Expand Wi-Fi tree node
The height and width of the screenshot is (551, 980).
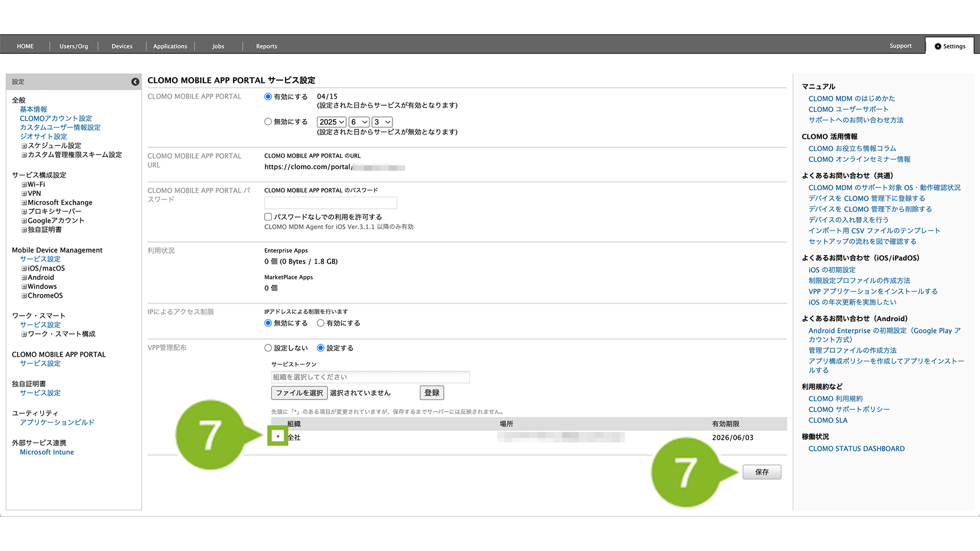coord(24,185)
